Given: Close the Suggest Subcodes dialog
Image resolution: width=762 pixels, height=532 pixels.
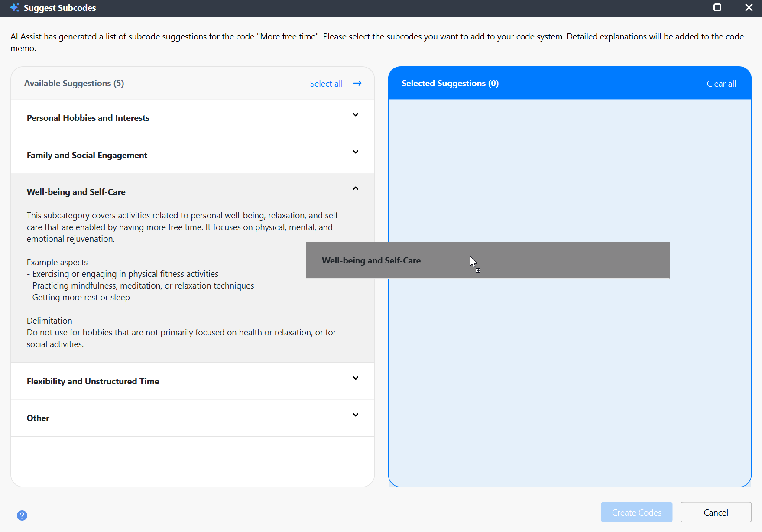Looking at the screenshot, I should point(749,7).
